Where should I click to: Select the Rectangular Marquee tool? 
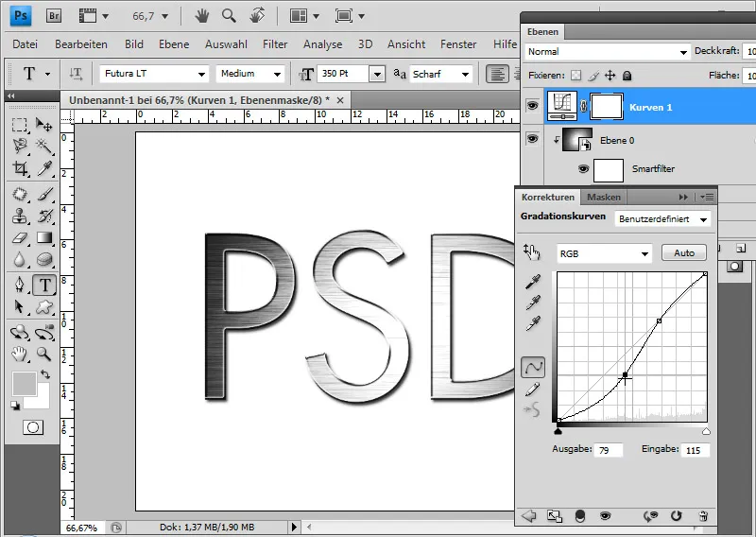(19, 125)
